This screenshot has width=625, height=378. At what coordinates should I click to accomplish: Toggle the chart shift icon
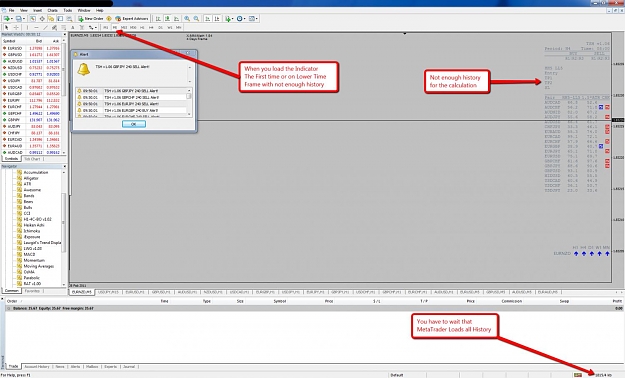(x=217, y=18)
